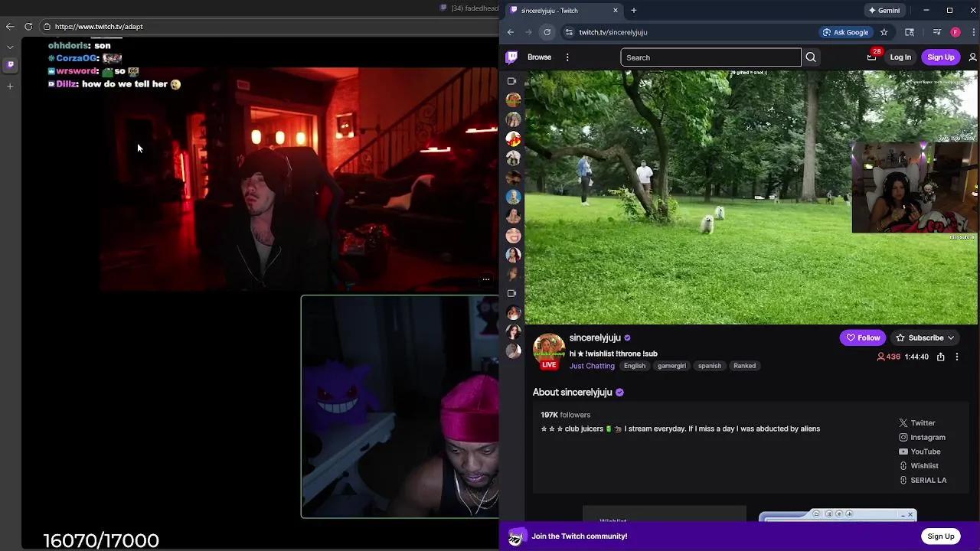980x551 pixels.
Task: Click the Log In button
Action: (x=900, y=57)
